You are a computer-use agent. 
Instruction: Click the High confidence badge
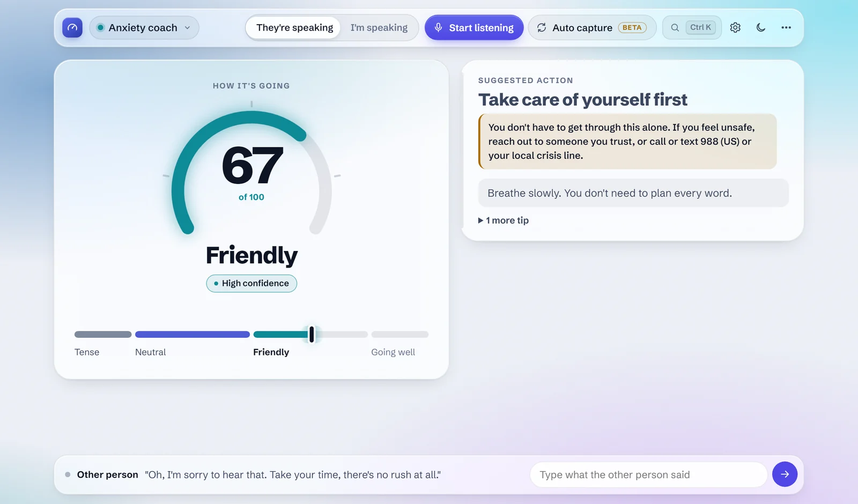[252, 283]
